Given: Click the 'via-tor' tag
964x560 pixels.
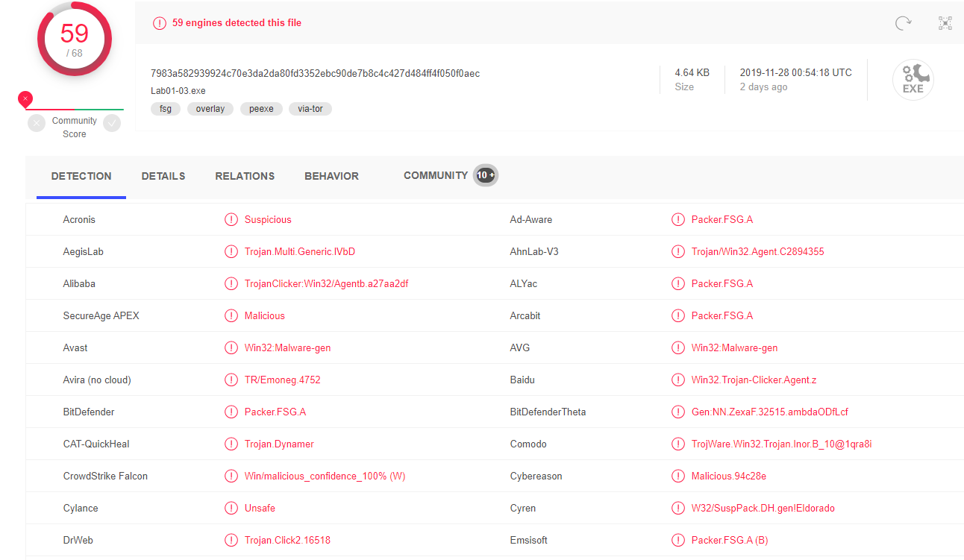Looking at the screenshot, I should pyautogui.click(x=310, y=109).
